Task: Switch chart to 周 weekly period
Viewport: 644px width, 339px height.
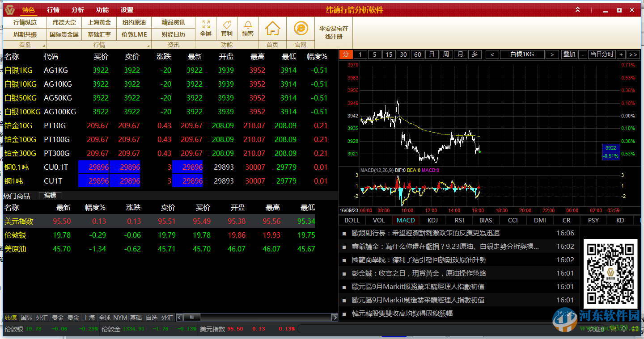Action: pos(446,54)
